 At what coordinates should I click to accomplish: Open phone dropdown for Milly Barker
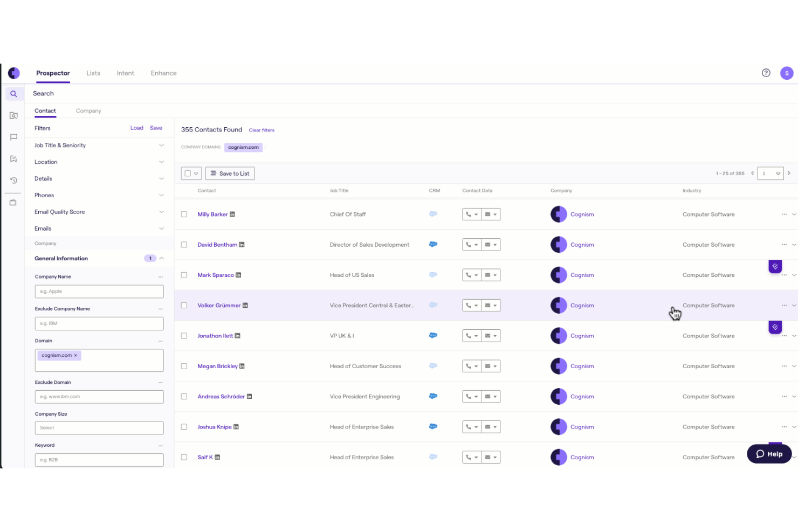point(471,215)
